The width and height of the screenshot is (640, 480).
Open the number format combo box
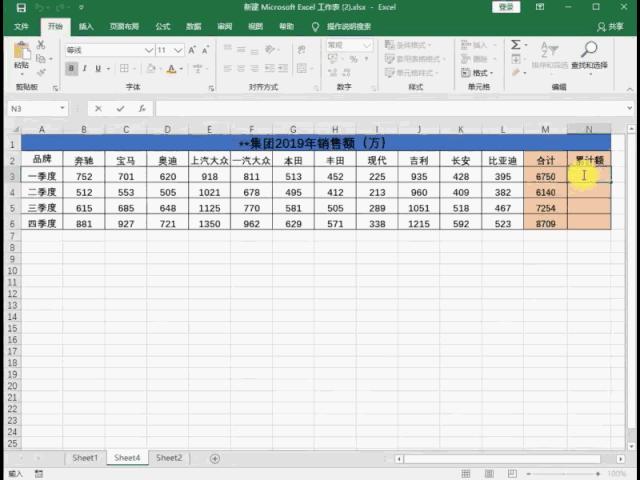(x=349, y=45)
